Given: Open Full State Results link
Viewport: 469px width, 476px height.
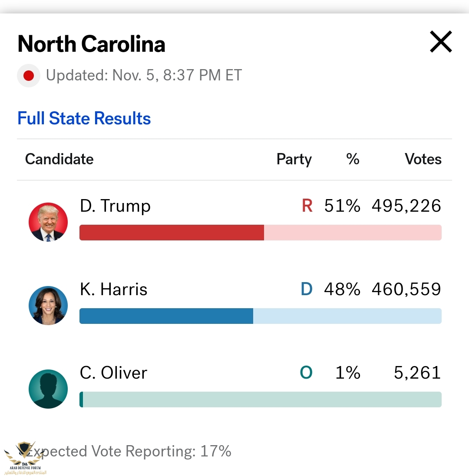Looking at the screenshot, I should tap(84, 118).
